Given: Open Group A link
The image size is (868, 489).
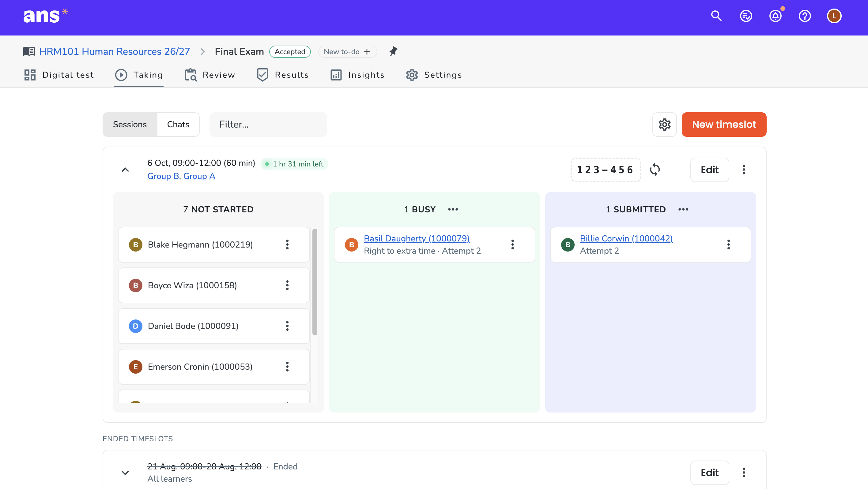Looking at the screenshot, I should point(199,176).
